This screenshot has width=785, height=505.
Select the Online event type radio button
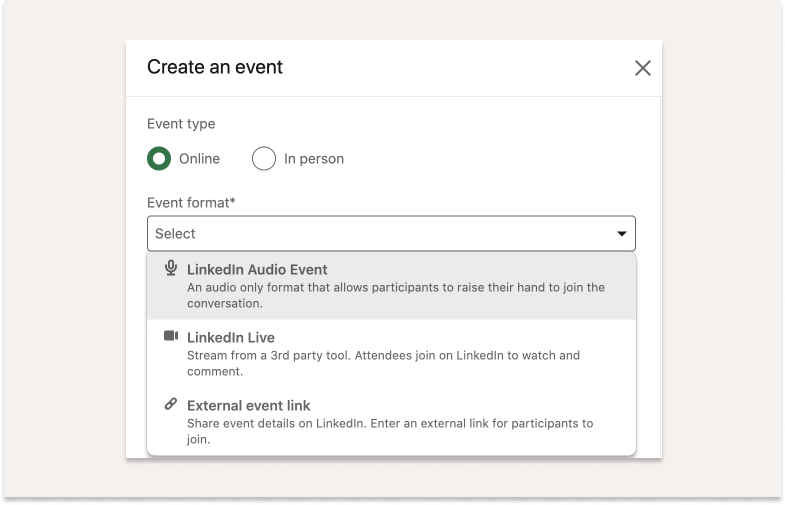(x=159, y=159)
